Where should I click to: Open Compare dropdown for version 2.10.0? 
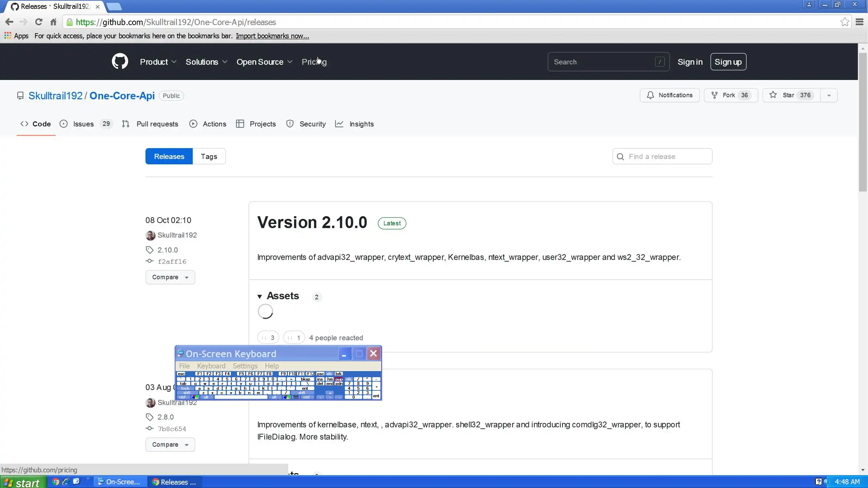170,277
